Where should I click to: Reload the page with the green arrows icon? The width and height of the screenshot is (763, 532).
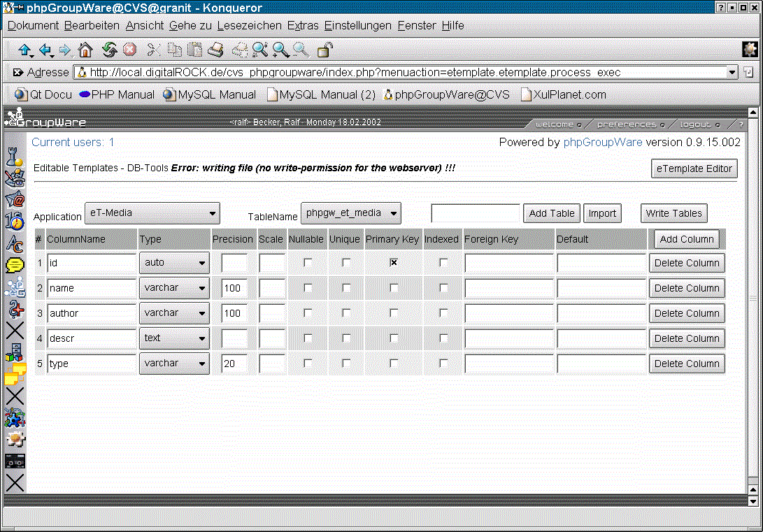(110, 50)
